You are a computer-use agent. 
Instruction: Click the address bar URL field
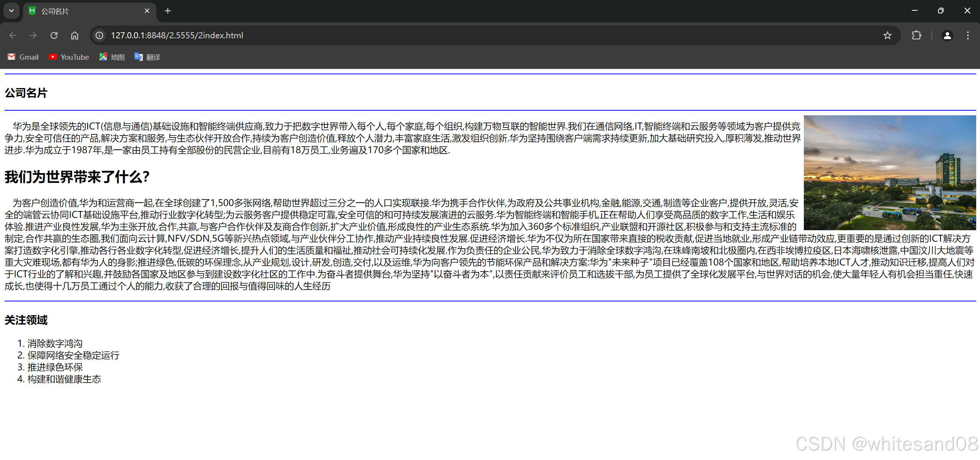[460, 35]
